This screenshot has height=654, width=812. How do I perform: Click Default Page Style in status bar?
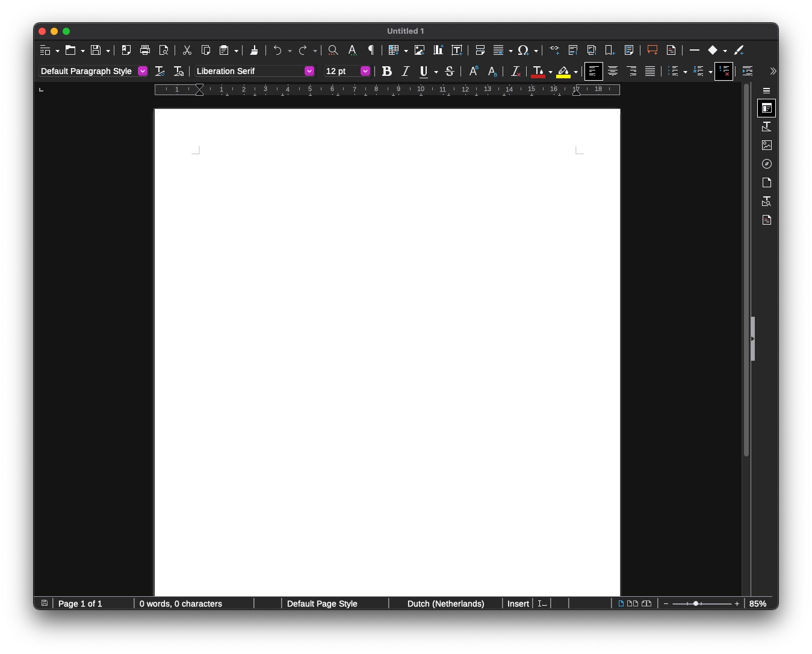322,603
